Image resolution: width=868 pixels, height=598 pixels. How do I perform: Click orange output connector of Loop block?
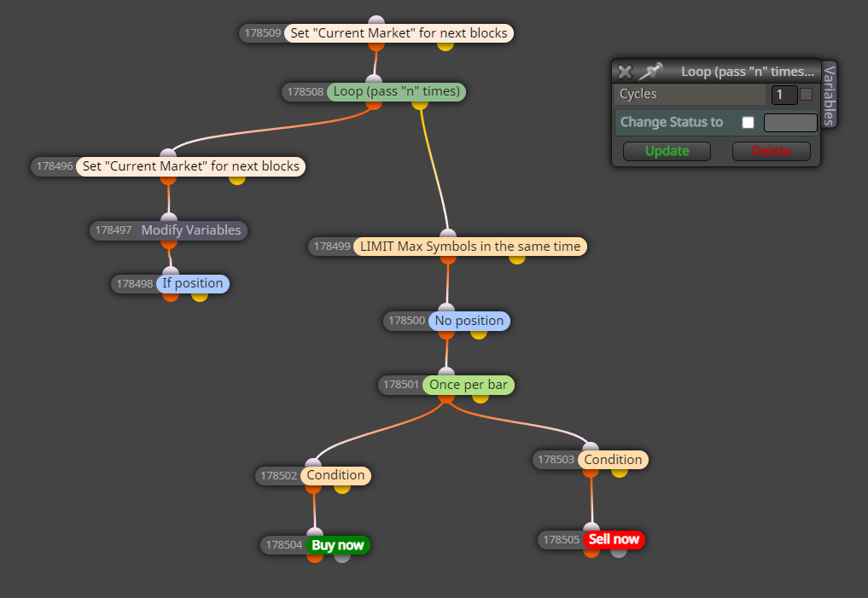point(374,103)
